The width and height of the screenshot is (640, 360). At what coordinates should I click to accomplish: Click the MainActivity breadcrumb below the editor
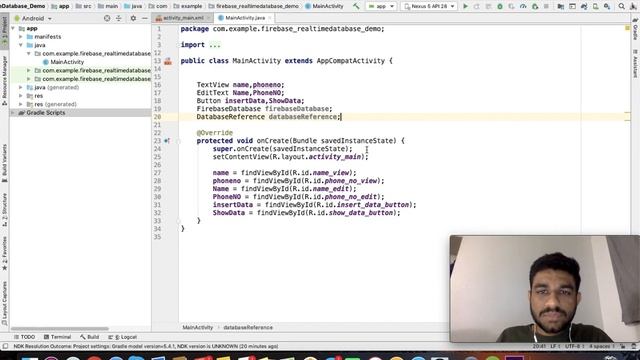click(x=198, y=327)
